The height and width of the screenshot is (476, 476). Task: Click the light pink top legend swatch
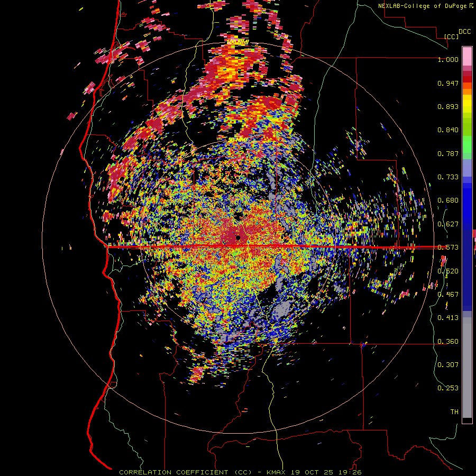[x=467, y=56]
